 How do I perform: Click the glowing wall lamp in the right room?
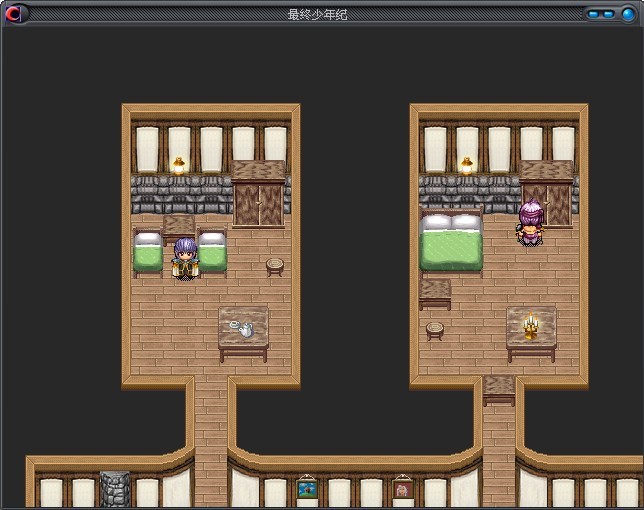click(x=467, y=166)
